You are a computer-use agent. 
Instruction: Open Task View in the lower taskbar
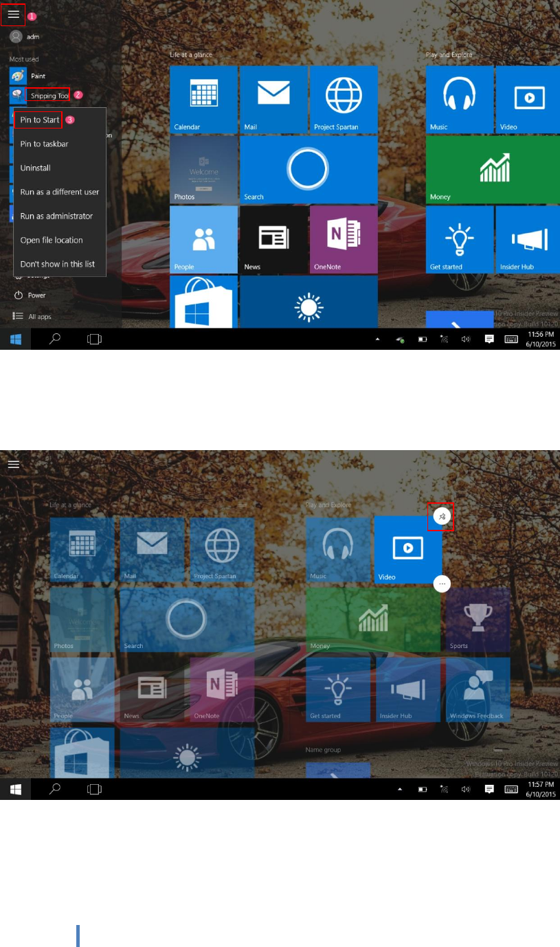[x=94, y=789]
